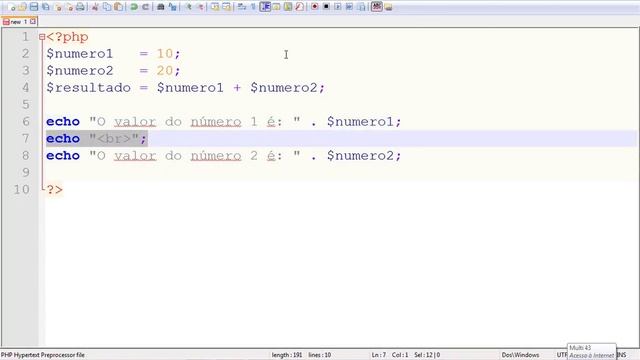Run macro multiple times icon
Screen dimensions: 640x360
[349, 7]
